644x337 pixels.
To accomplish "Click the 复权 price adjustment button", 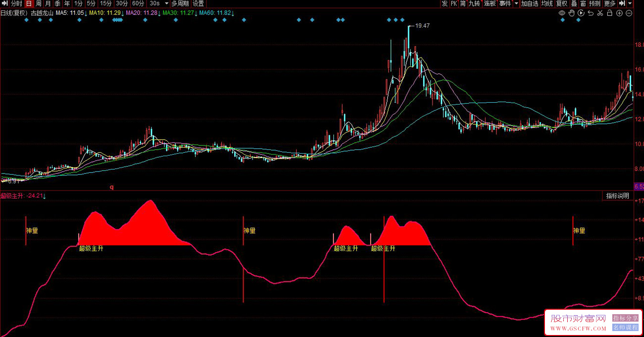I will coord(562,3).
